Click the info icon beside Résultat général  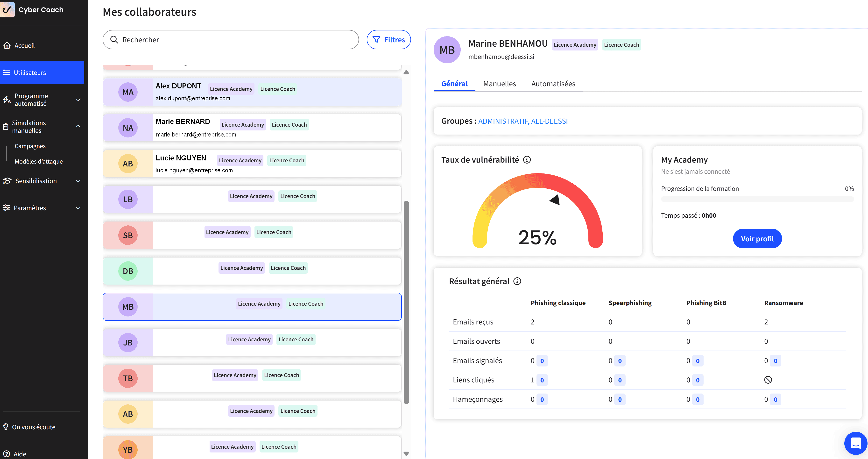[x=517, y=281]
